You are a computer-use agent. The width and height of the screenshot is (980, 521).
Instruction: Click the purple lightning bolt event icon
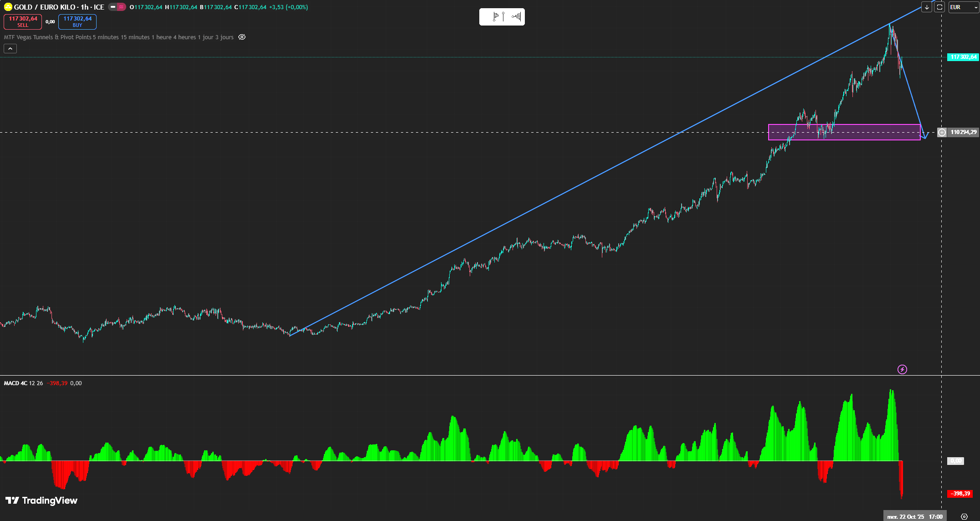click(902, 369)
